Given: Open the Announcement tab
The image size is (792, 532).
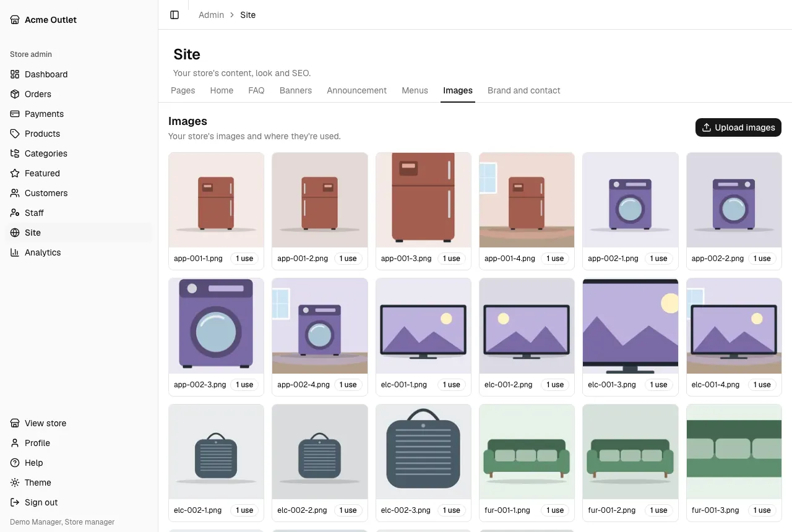Looking at the screenshot, I should [357, 90].
